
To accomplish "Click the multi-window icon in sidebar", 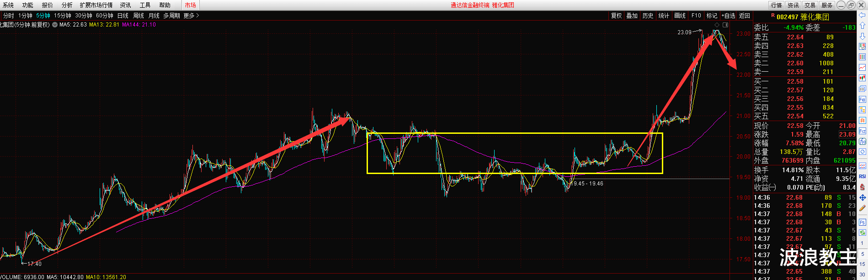I will click(862, 89).
